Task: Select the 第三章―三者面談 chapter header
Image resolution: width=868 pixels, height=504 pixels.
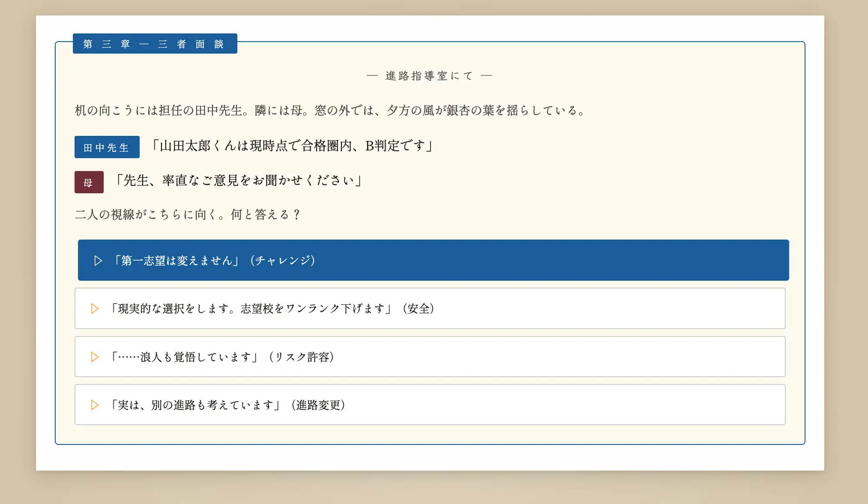Action: tap(155, 43)
